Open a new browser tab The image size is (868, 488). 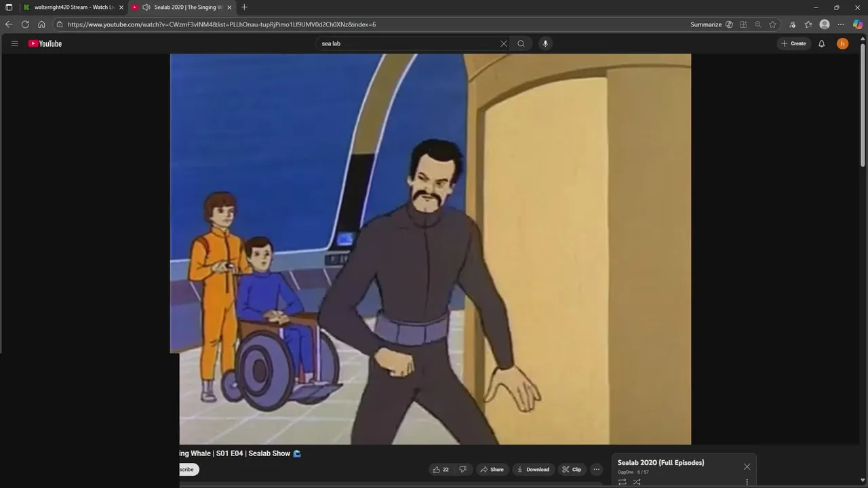pos(244,7)
